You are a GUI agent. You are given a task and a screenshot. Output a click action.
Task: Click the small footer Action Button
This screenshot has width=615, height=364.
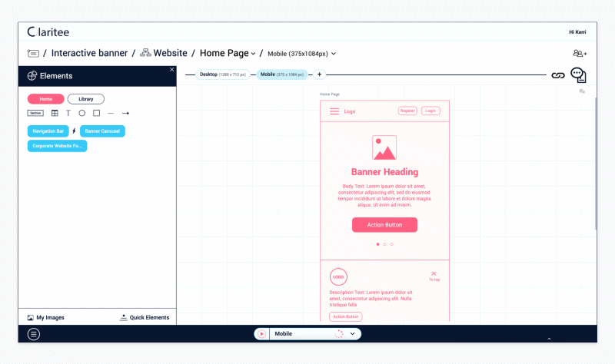pos(346,316)
